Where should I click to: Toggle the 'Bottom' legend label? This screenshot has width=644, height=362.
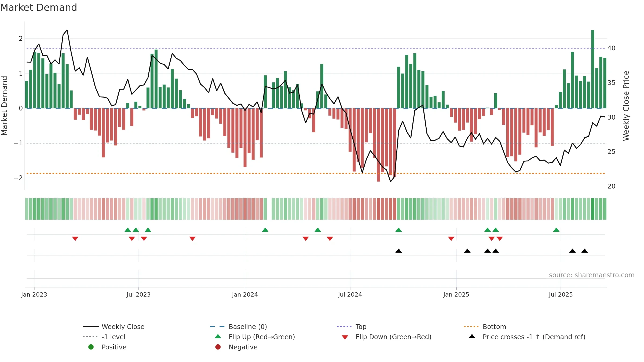[x=494, y=327]
